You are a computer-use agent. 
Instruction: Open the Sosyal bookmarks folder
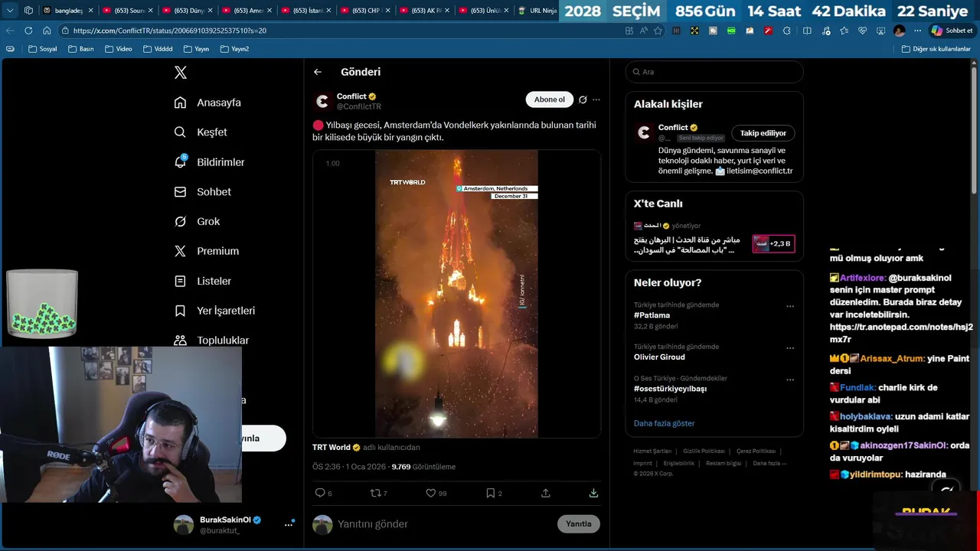click(42, 49)
